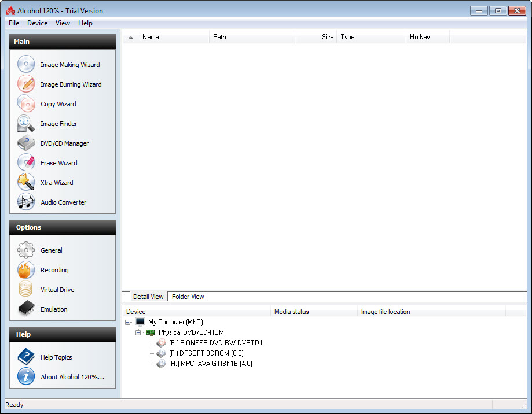Click the Help Topics book icon

coord(26,357)
